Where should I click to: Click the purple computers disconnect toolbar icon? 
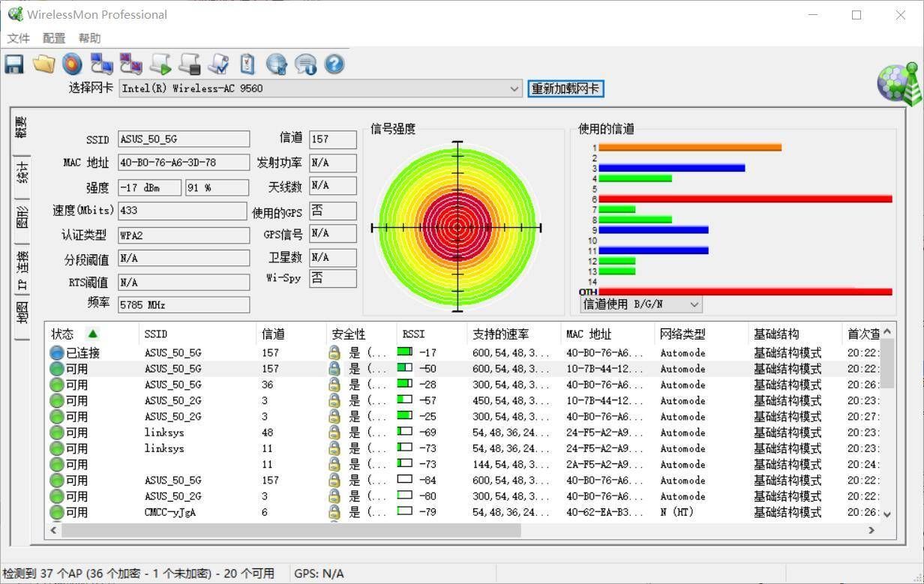click(130, 64)
